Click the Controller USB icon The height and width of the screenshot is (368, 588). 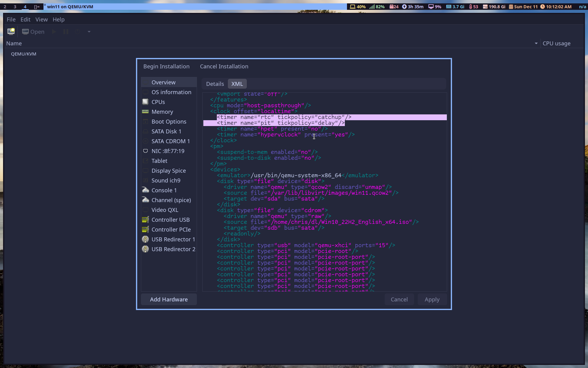146,220
